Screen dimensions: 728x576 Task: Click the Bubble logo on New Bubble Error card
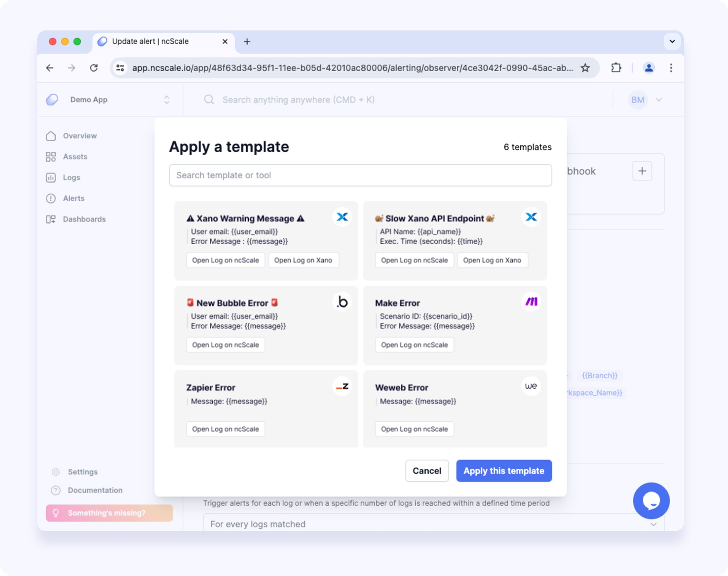tap(342, 302)
